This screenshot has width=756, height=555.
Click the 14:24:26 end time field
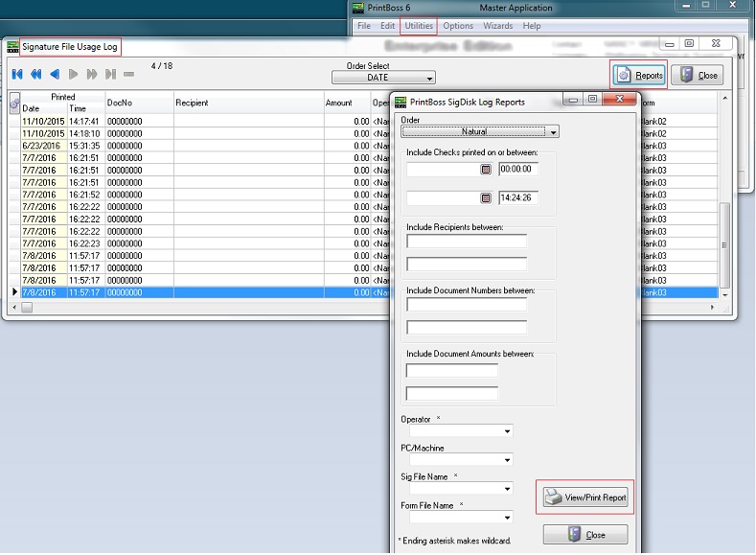(518, 198)
